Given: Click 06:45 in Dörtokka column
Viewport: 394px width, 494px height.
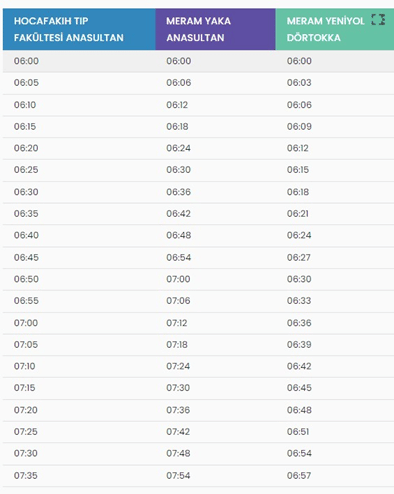Looking at the screenshot, I should click(299, 388).
